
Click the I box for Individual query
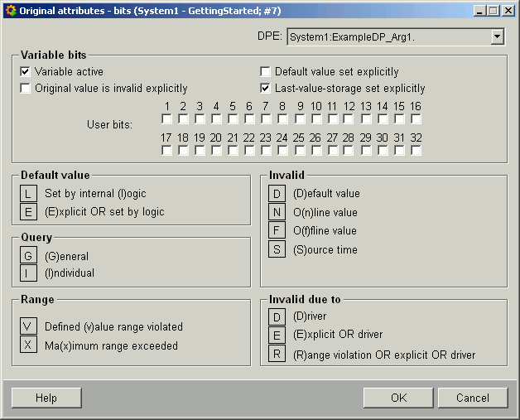point(29,273)
